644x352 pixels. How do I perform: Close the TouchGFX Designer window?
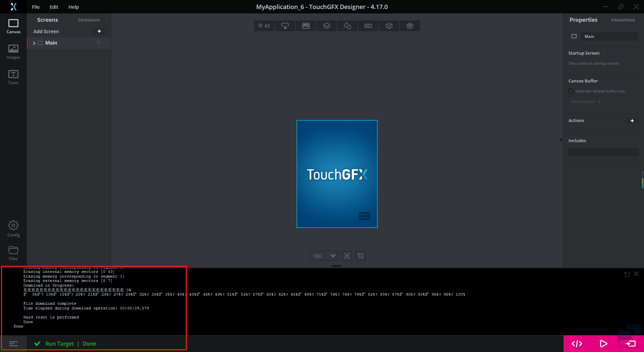point(636,7)
